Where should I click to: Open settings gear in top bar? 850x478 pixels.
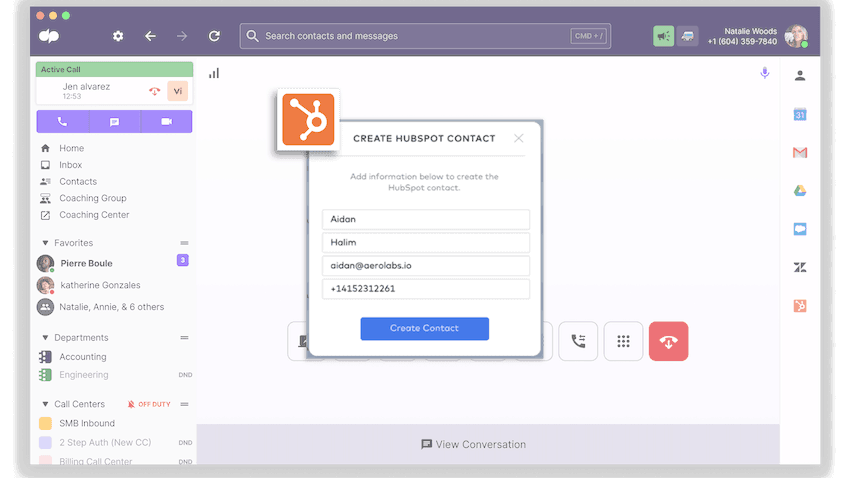(x=118, y=36)
